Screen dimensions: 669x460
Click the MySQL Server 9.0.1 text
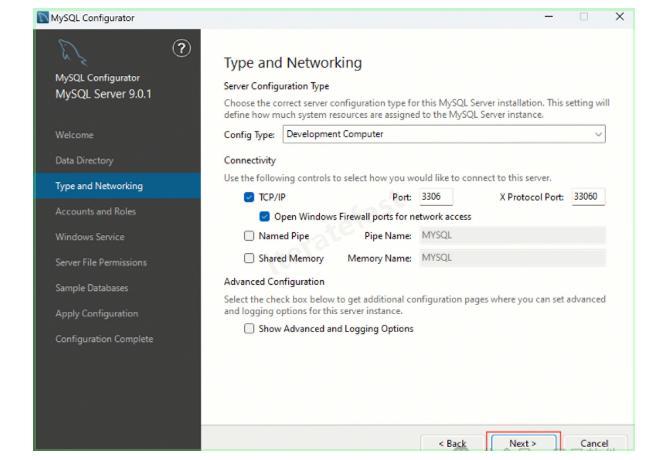(x=103, y=94)
